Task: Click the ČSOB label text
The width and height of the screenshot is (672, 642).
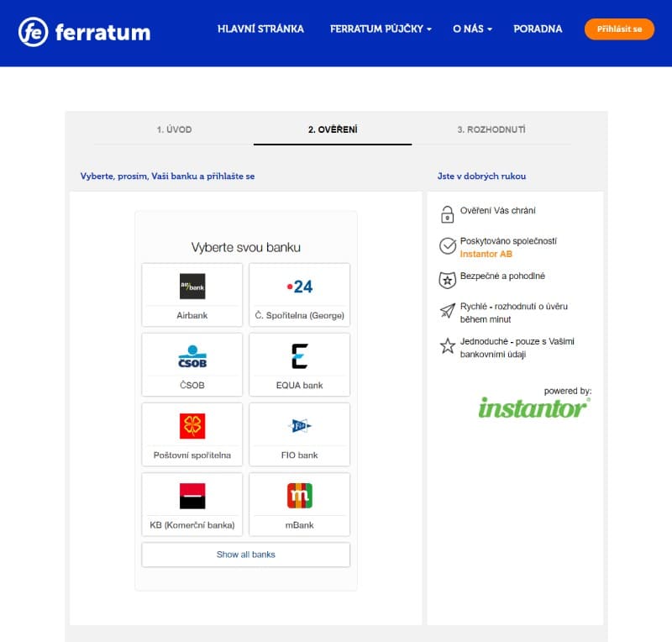Action: coord(192,385)
